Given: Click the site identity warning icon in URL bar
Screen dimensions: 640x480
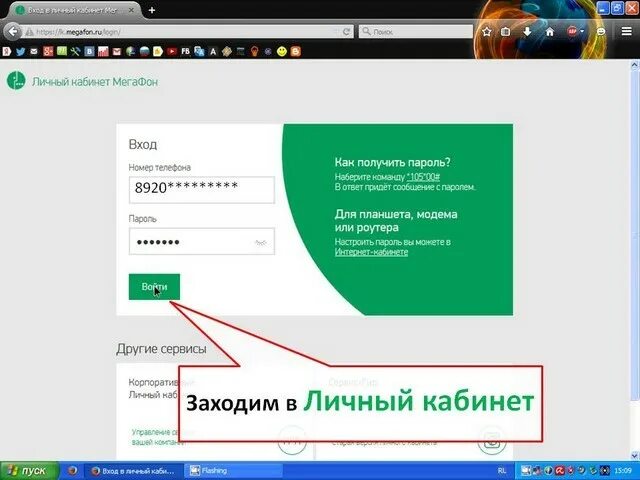Looking at the screenshot, I should [x=29, y=32].
